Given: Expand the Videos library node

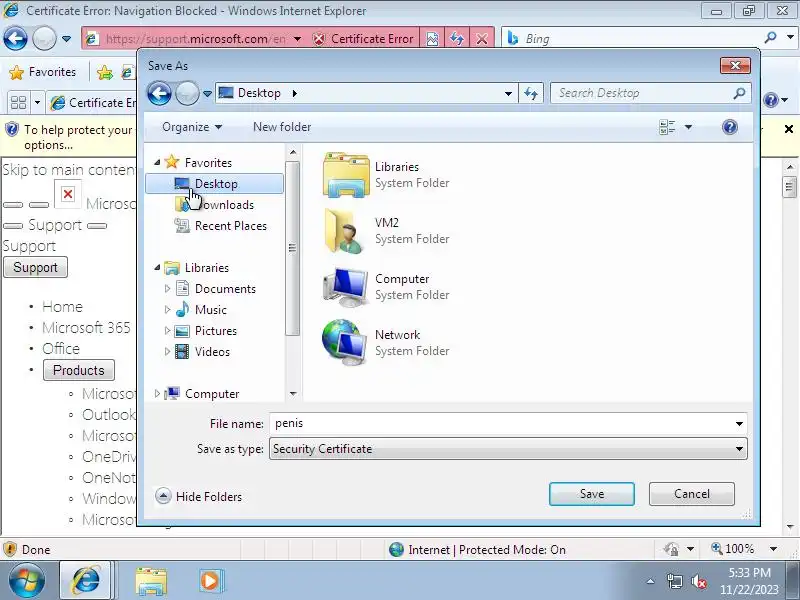Looking at the screenshot, I should [167, 352].
